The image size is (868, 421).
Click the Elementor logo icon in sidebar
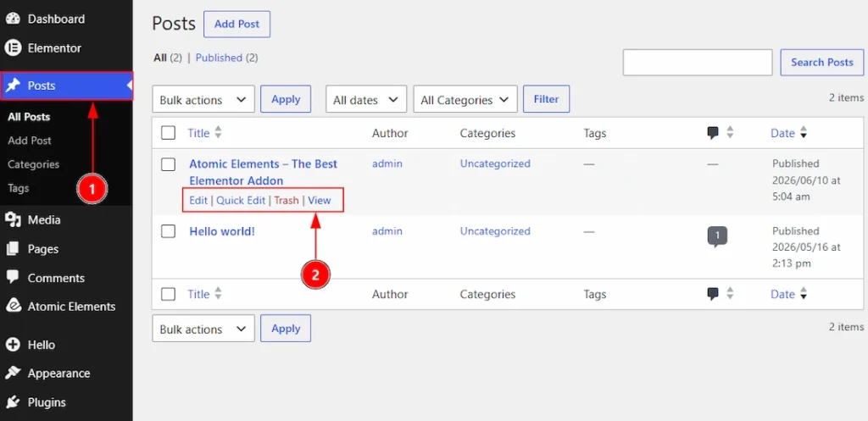12,48
